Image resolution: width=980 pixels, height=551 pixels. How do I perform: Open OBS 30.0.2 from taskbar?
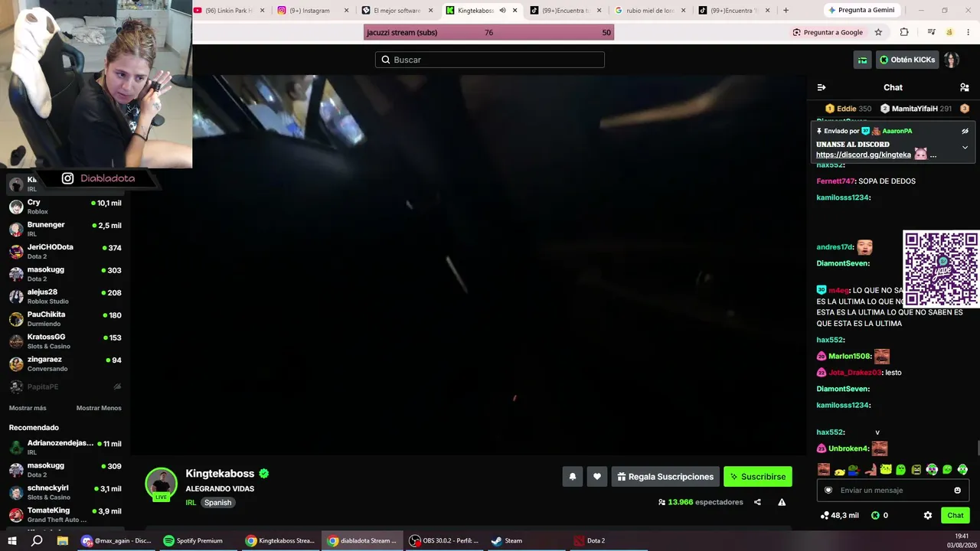pos(444,541)
